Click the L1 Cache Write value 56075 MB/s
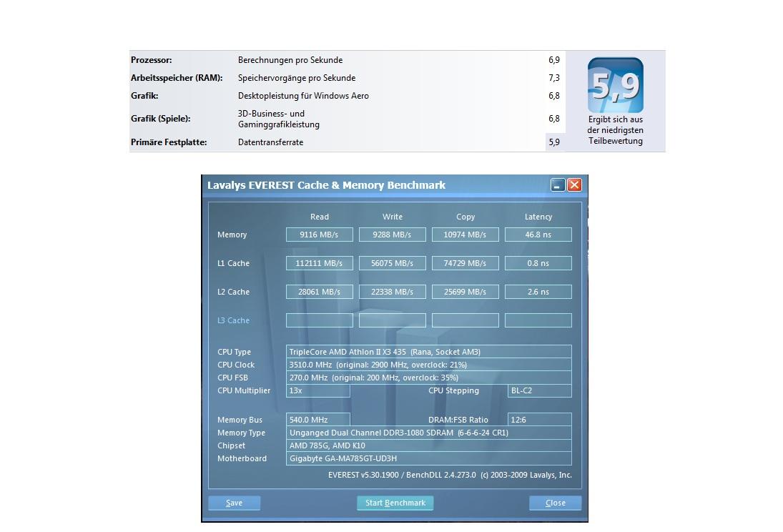783x532 pixels. (x=392, y=263)
